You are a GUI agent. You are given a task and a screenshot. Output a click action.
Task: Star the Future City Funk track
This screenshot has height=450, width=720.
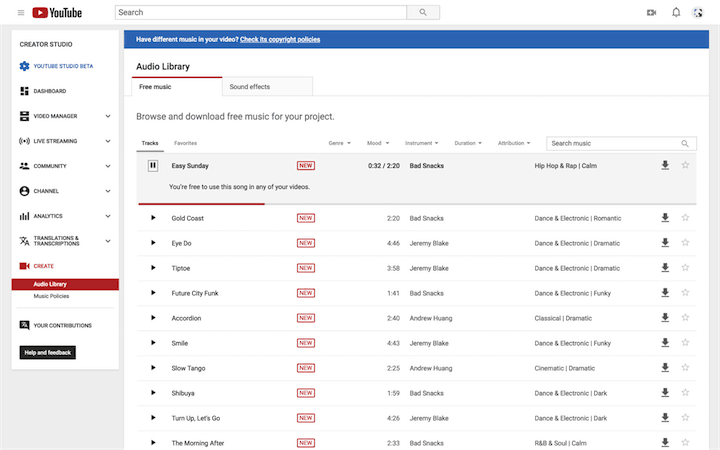tap(685, 292)
